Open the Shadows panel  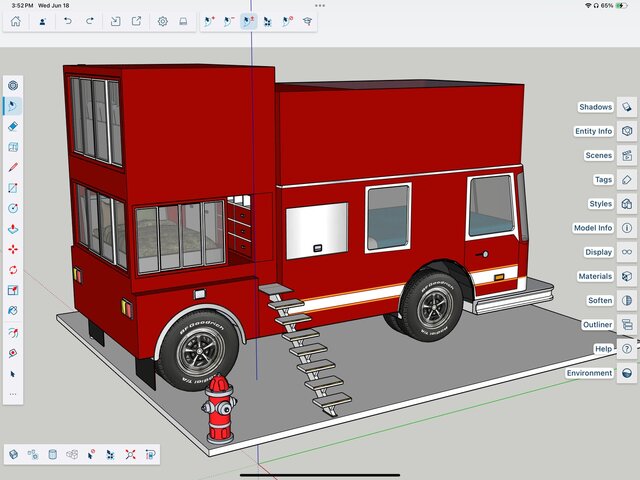pyautogui.click(x=596, y=107)
